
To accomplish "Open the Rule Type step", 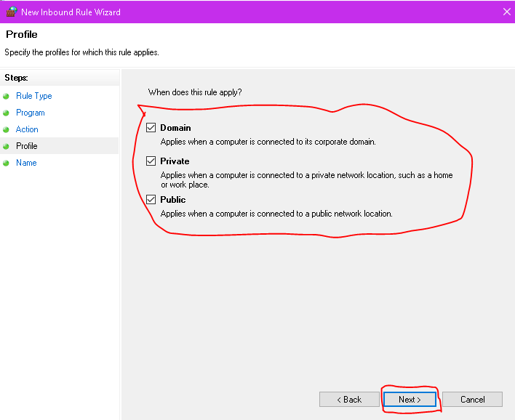I will [34, 96].
